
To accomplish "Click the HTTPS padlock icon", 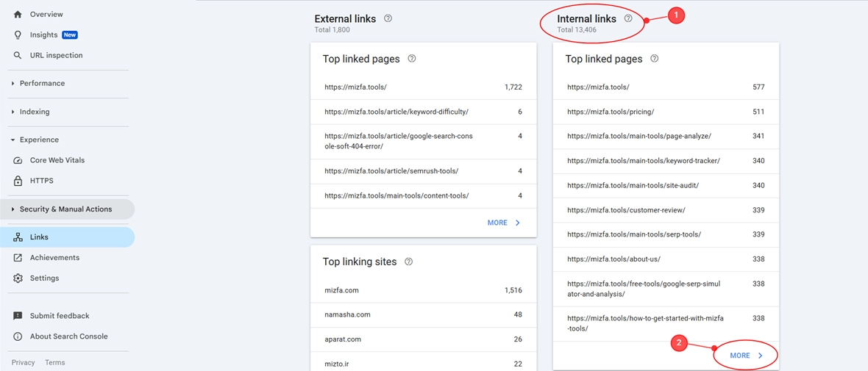I will pos(18,181).
